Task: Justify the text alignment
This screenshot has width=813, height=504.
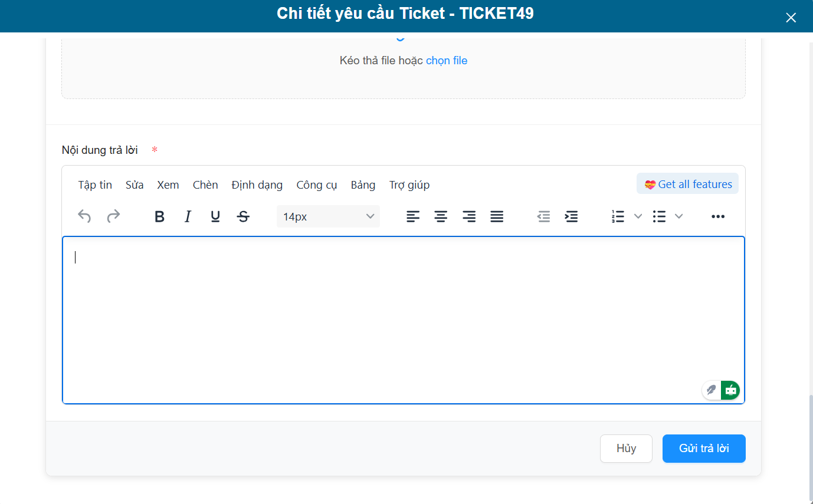Action: 497,216
